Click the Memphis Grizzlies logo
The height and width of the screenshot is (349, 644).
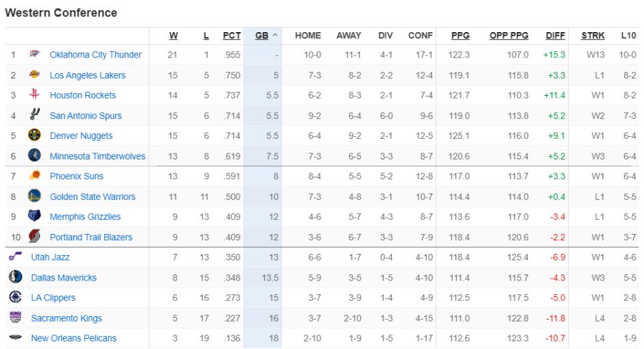point(34,216)
